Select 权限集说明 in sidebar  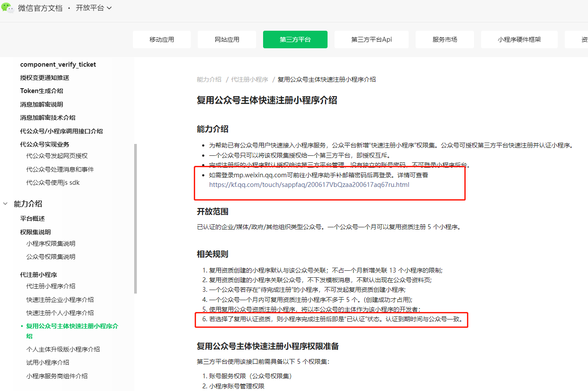[x=36, y=232]
